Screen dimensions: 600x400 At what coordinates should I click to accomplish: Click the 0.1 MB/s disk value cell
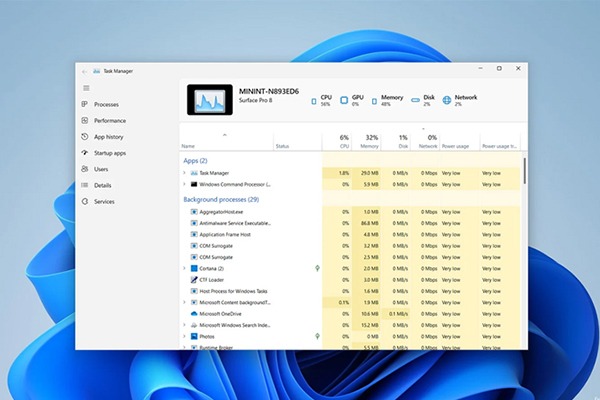pyautogui.click(x=398, y=314)
